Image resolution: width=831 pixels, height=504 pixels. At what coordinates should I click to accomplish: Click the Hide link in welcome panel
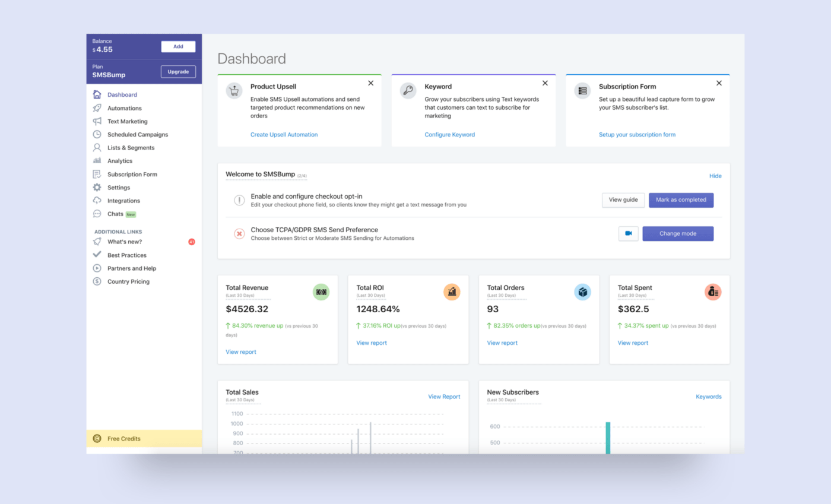[715, 176]
